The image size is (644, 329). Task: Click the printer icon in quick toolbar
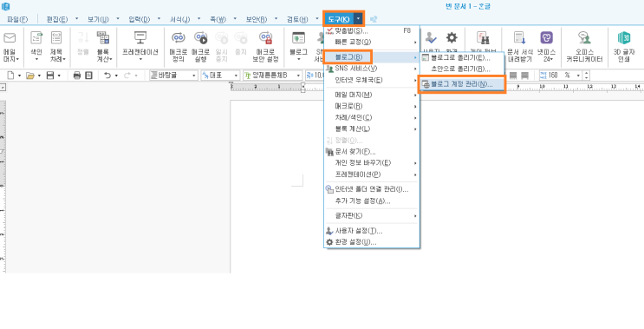pos(77,76)
